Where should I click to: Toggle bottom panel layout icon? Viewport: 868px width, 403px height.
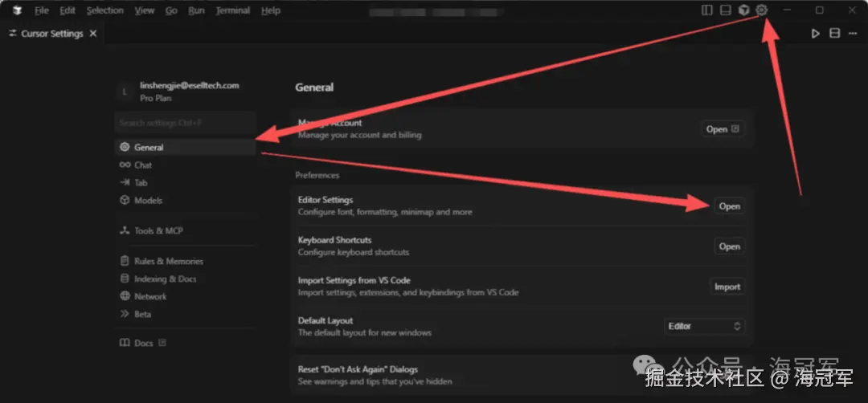(x=725, y=10)
